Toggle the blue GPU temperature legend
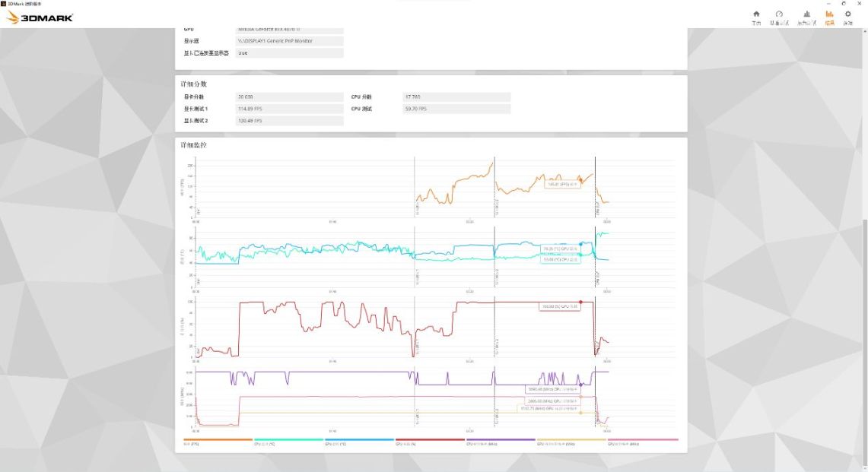The height and width of the screenshot is (472, 868). click(359, 442)
